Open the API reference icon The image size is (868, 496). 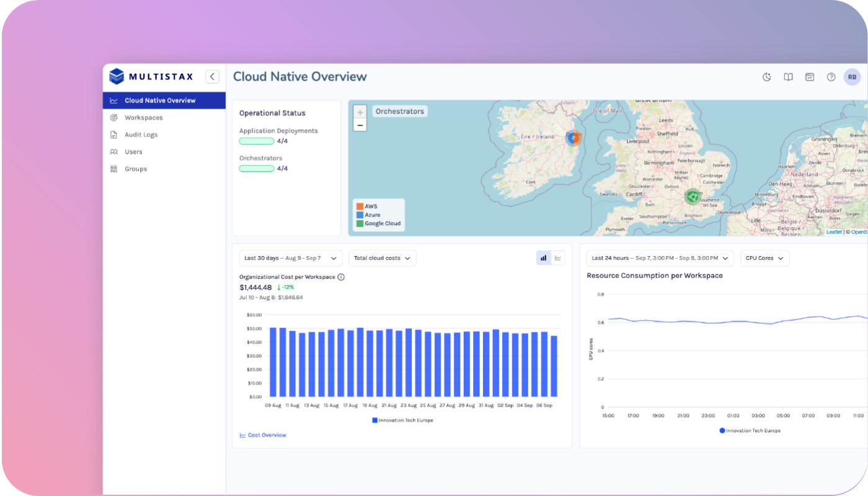pos(810,77)
